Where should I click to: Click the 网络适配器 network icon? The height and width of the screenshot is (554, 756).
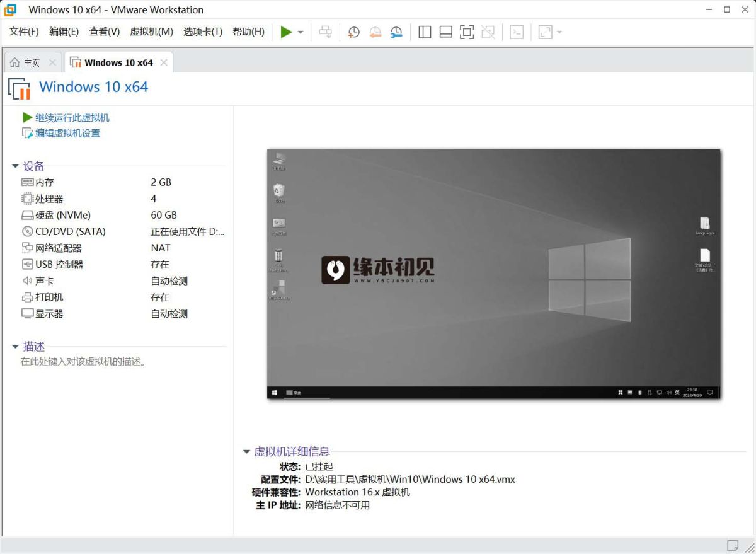[27, 248]
